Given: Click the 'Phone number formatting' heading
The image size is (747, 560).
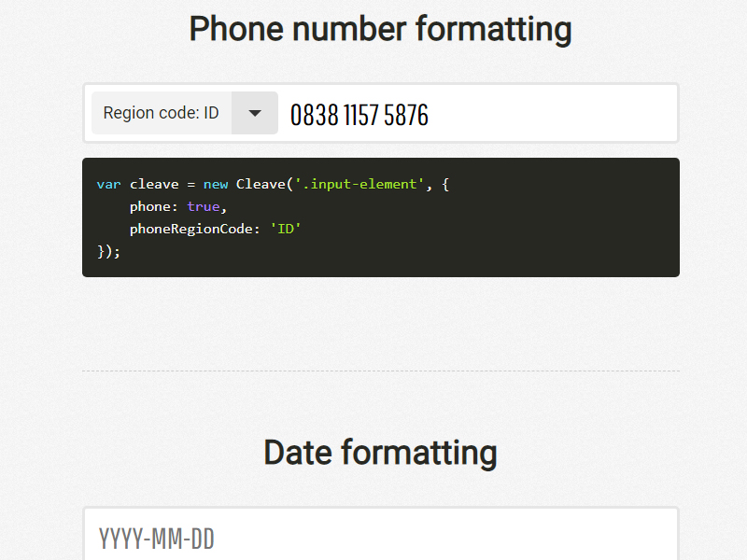Looking at the screenshot, I should point(381,29).
